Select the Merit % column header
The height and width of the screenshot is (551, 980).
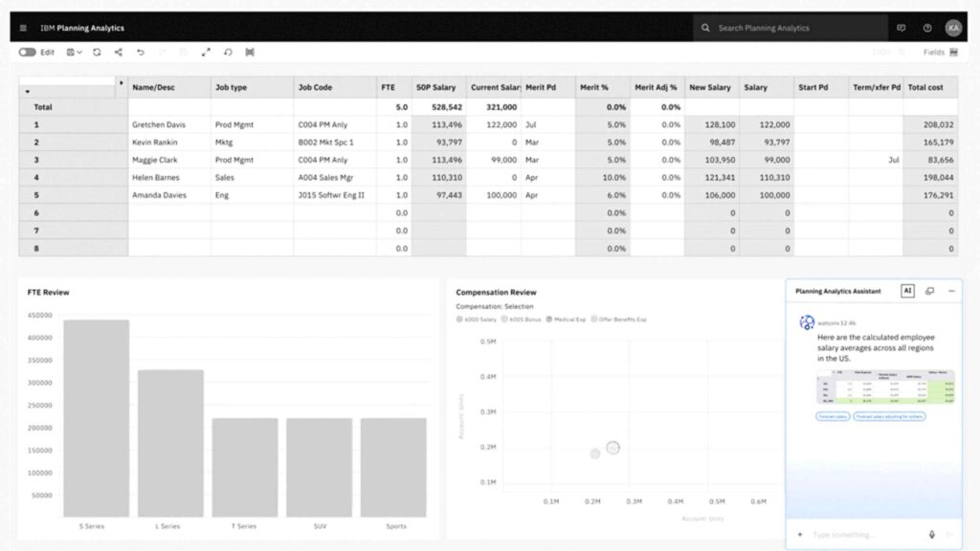pos(603,87)
